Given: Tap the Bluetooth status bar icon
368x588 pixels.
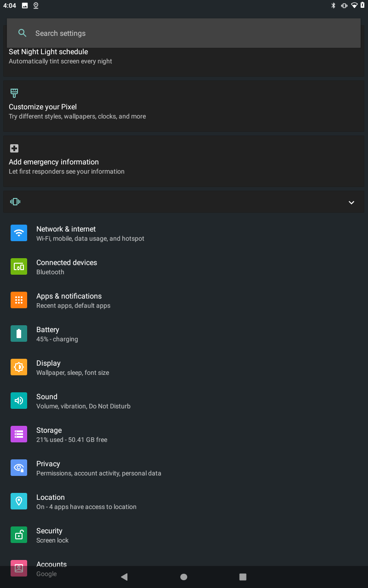Looking at the screenshot, I should pyautogui.click(x=333, y=6).
